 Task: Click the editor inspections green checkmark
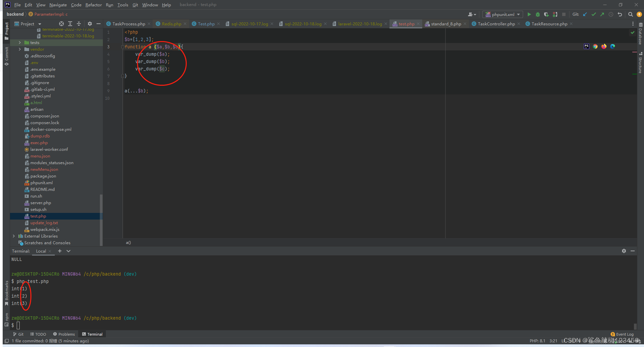pyautogui.click(x=632, y=32)
